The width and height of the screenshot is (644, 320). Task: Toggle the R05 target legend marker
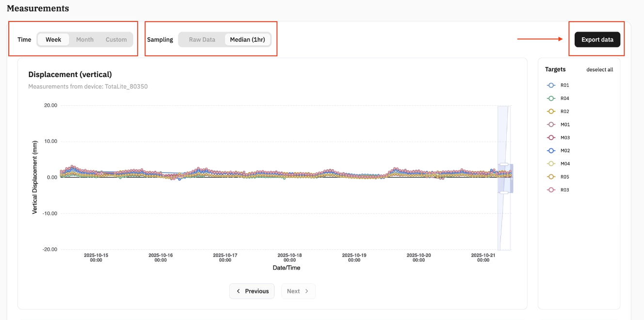(x=551, y=177)
